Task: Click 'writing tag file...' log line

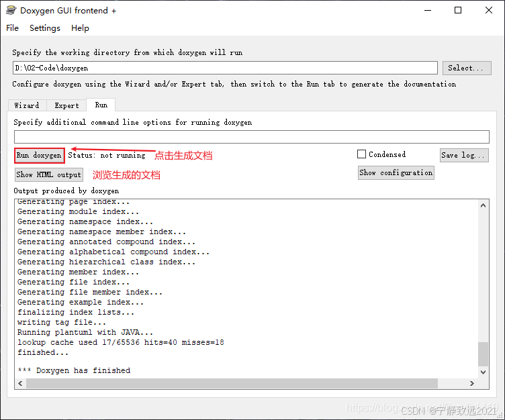Action: (x=62, y=322)
